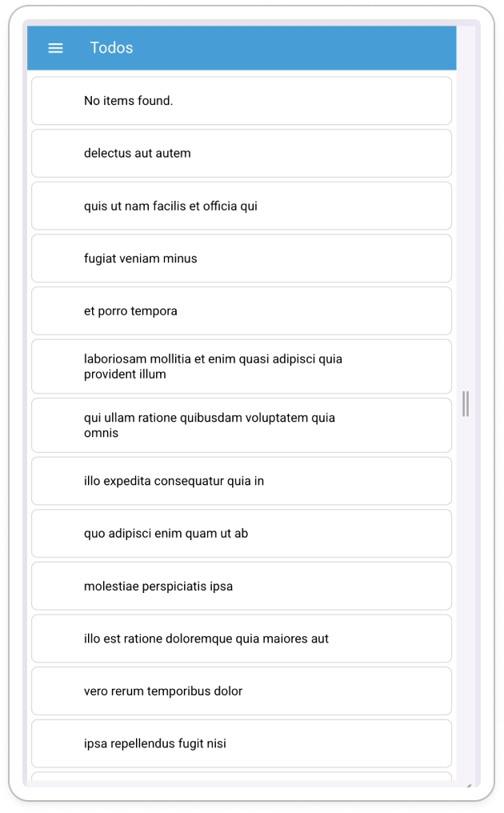Click 'illo expedita consequatur quia in' item
The image size is (504, 813).
point(241,481)
